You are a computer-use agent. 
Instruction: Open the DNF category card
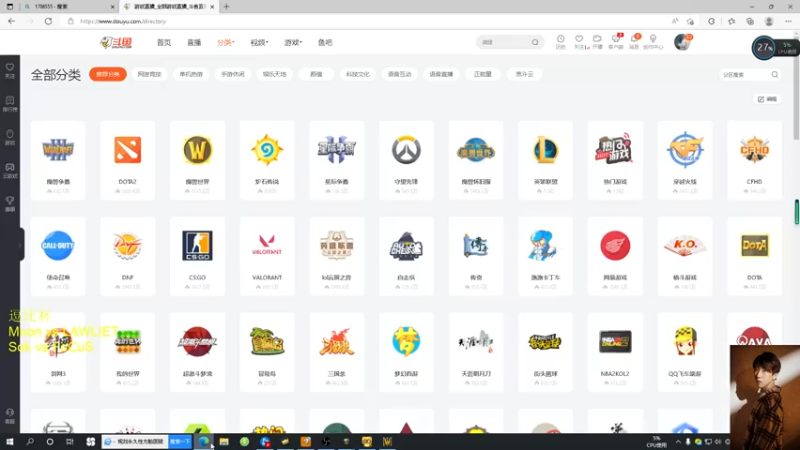[x=128, y=256]
